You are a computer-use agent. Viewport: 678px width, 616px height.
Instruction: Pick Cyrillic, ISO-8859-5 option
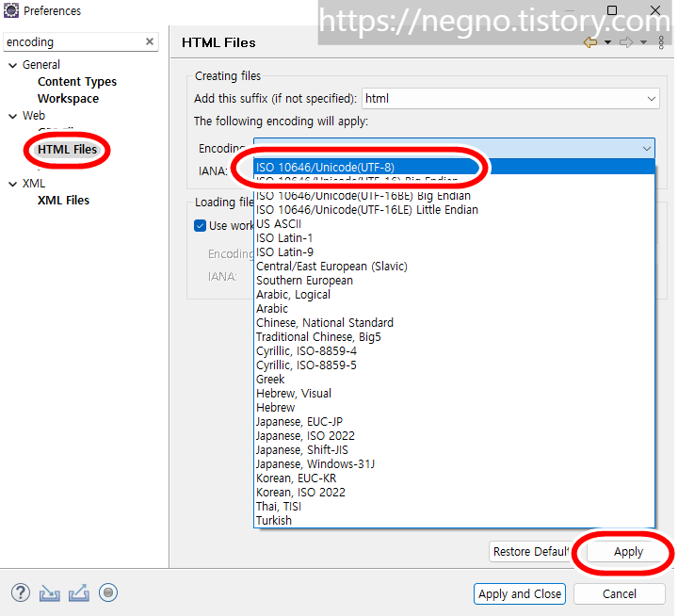(454, 365)
